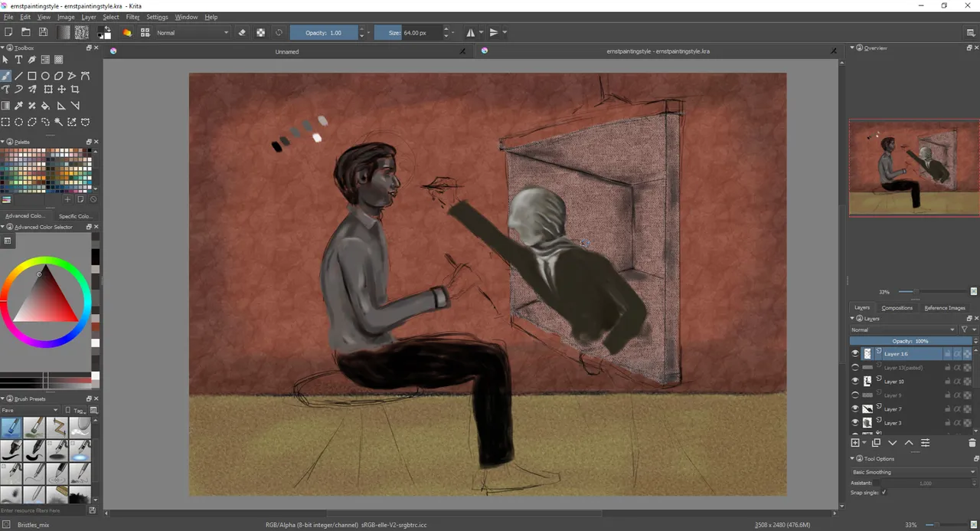Select the Text tool in Toolbox
980x531 pixels.
[x=18, y=60]
